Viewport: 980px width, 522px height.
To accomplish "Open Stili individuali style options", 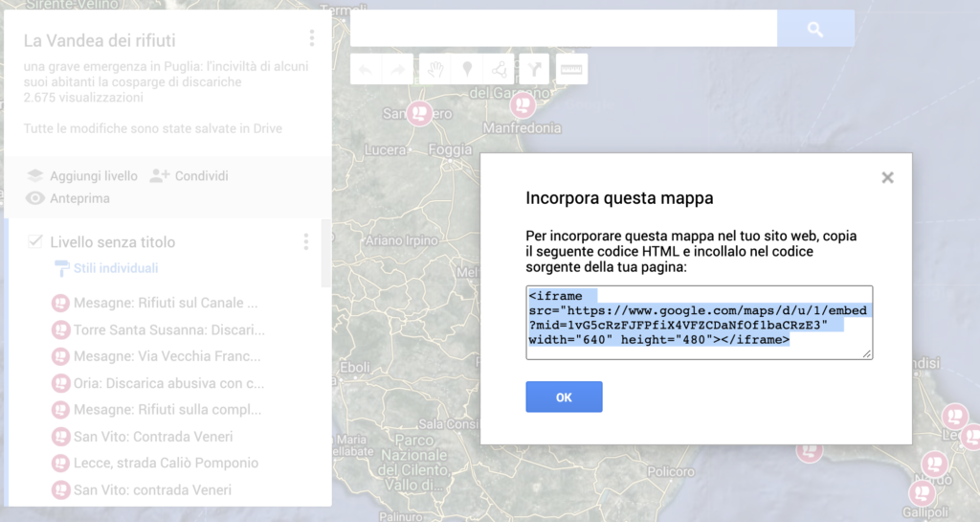I will [116, 268].
